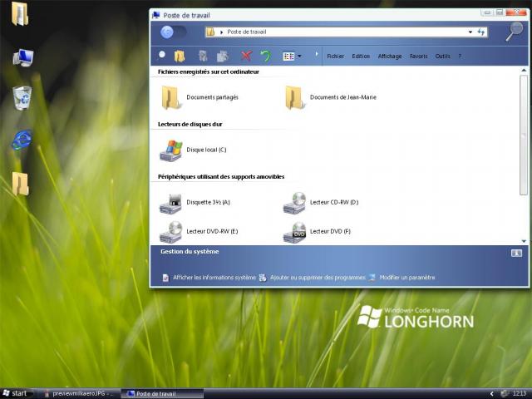Image resolution: width=532 pixels, height=399 pixels.
Task: Click the Move To toolbar icon
Action: coord(203,56)
